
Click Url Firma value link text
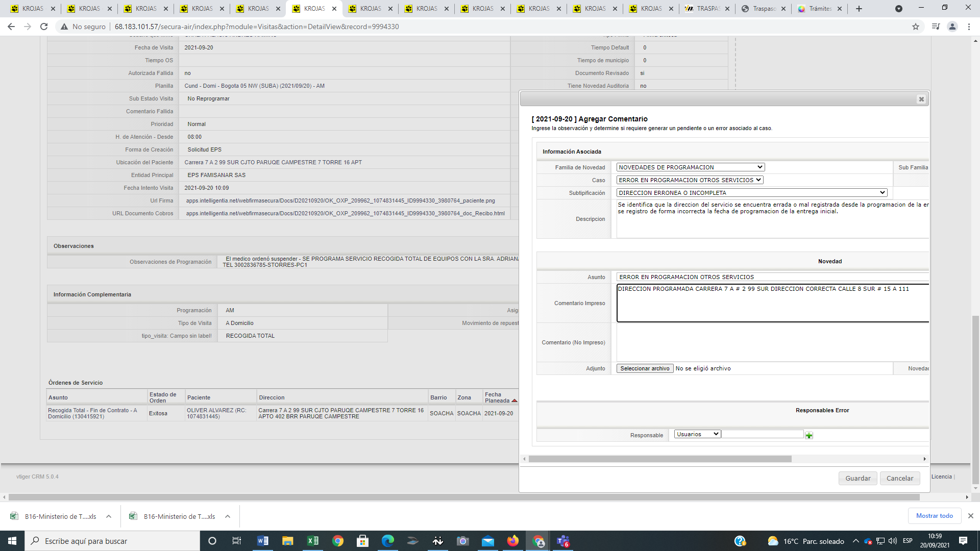pos(340,201)
